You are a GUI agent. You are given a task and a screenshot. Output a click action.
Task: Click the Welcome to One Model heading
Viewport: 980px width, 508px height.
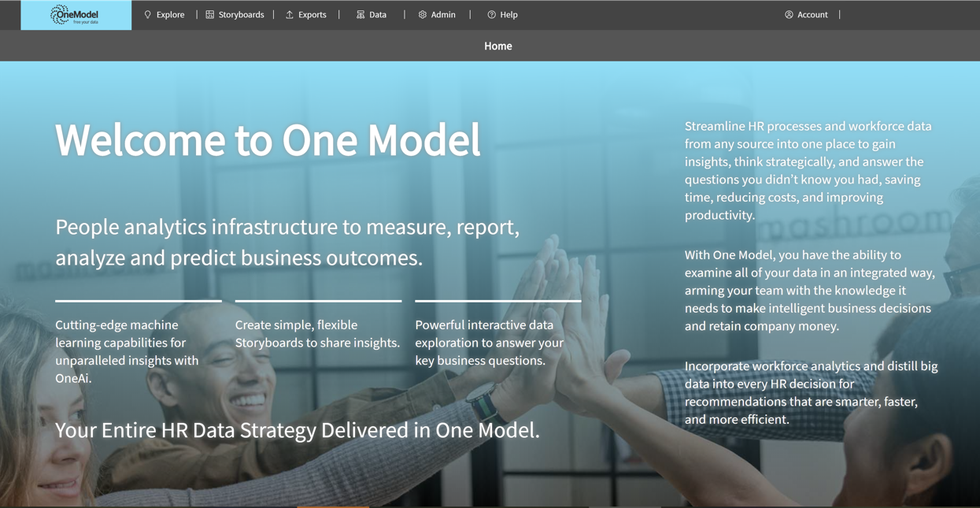268,140
